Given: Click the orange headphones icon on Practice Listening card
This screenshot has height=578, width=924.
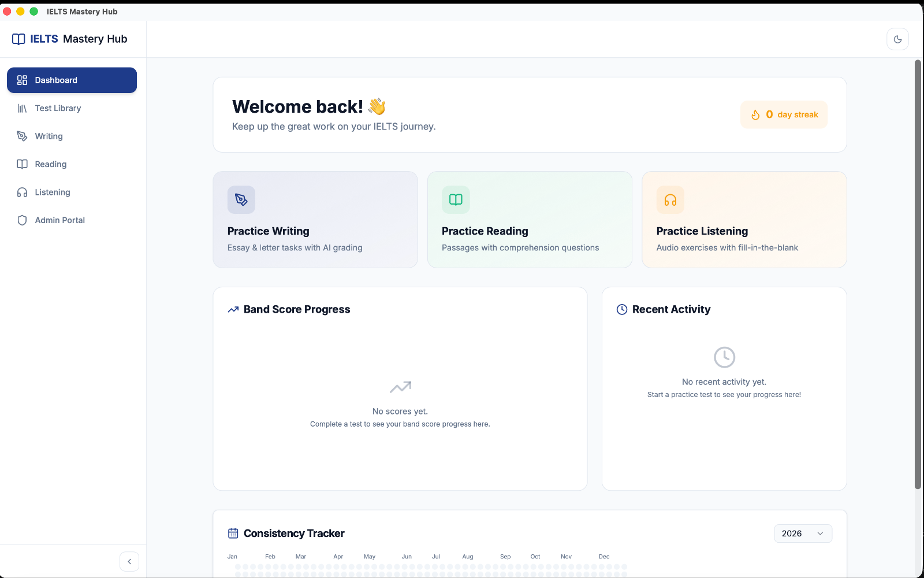Looking at the screenshot, I should click(x=670, y=200).
